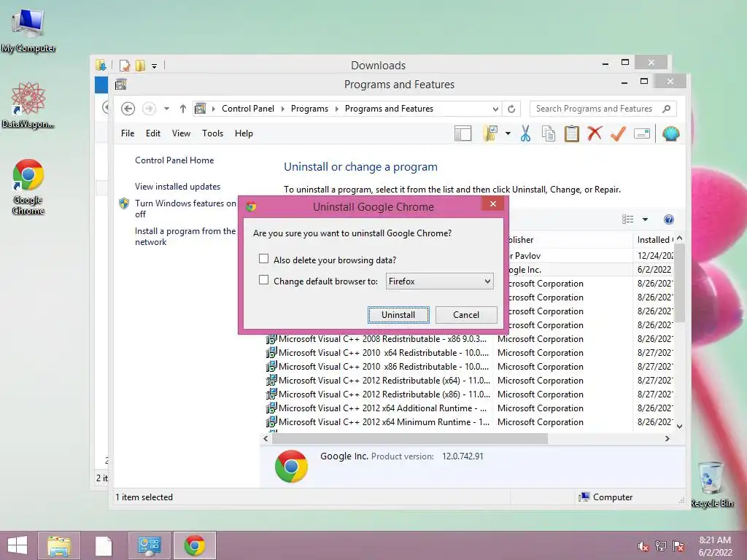
Task: Click Turn Windows features on or off
Action: pyautogui.click(x=185, y=209)
